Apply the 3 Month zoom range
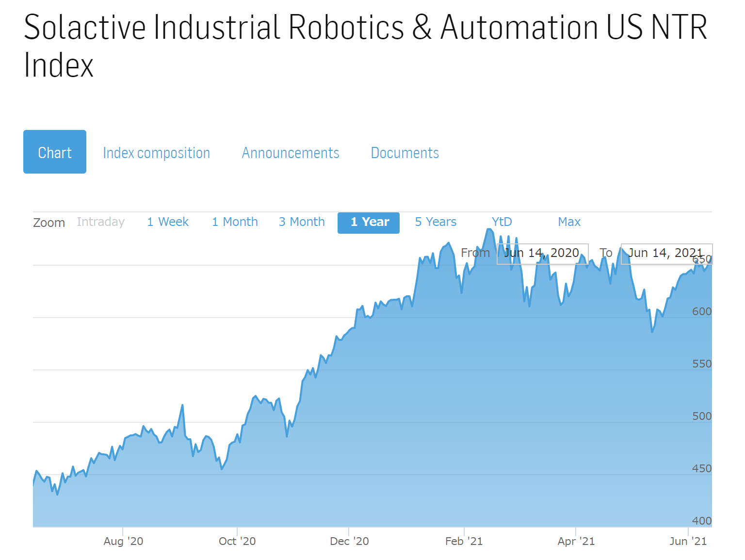The width and height of the screenshot is (745, 560). coord(301,222)
